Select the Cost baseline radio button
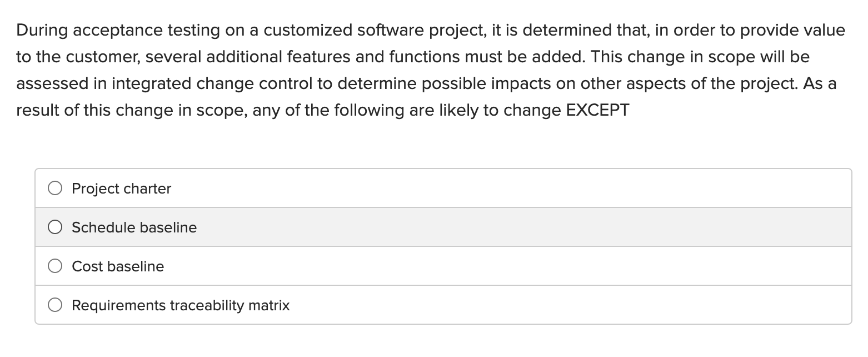This screenshot has width=868, height=357. click(55, 266)
